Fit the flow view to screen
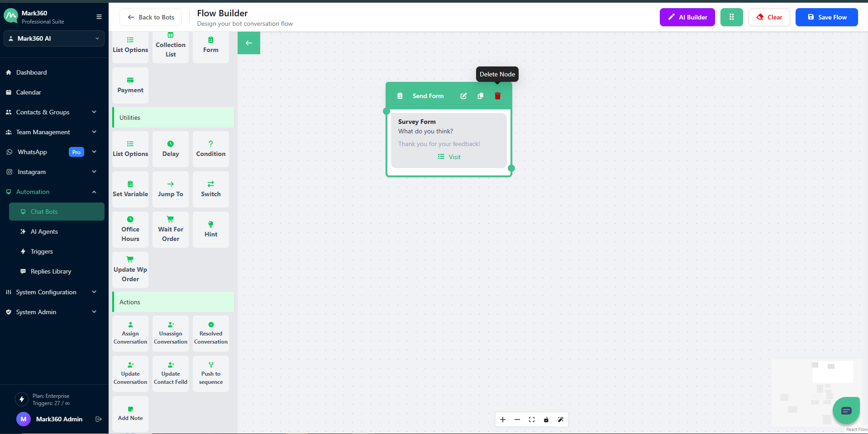 [531, 420]
